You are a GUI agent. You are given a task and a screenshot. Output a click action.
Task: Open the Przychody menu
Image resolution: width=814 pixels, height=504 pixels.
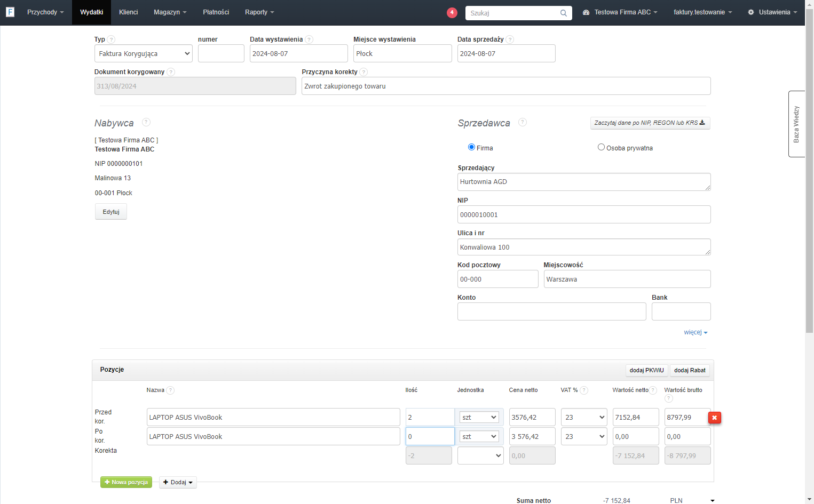click(x=45, y=12)
